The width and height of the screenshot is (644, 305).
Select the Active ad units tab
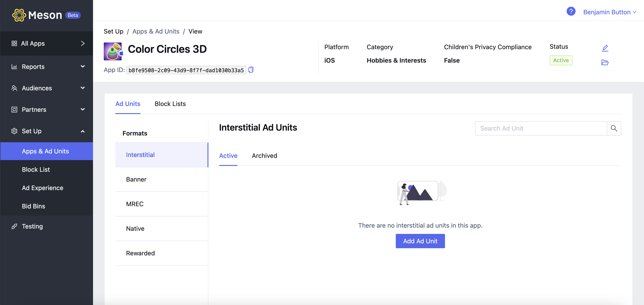click(228, 156)
